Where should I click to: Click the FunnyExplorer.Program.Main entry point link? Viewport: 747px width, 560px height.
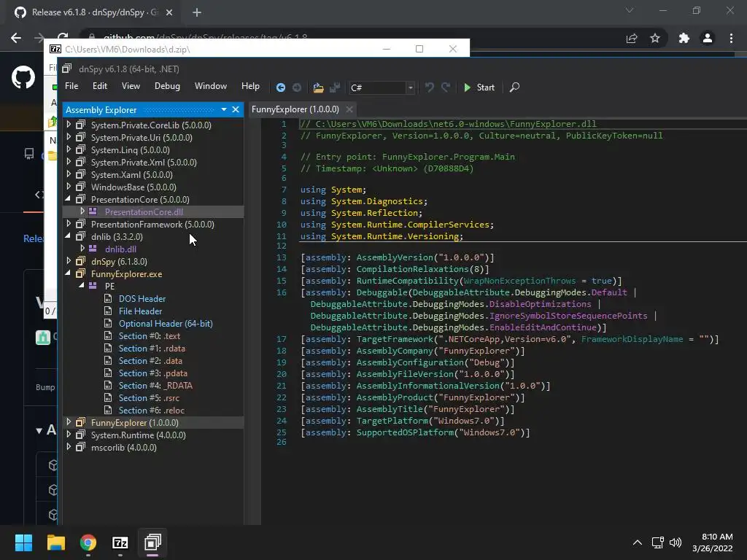[x=449, y=157]
